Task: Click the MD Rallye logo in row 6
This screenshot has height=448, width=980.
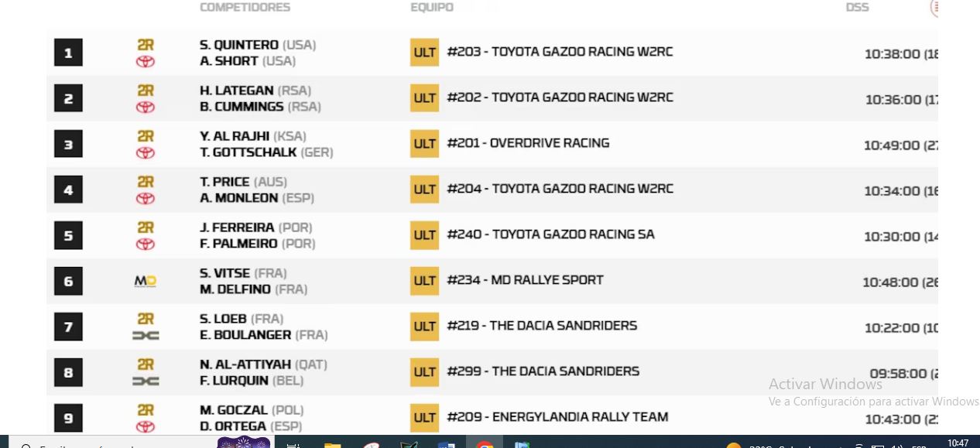Action: pyautogui.click(x=146, y=281)
